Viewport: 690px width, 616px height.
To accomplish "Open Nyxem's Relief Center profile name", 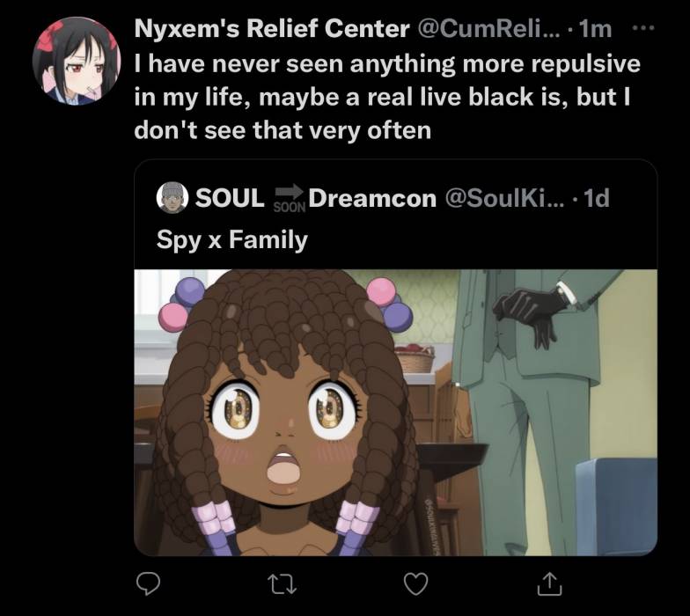I will 272,29.
